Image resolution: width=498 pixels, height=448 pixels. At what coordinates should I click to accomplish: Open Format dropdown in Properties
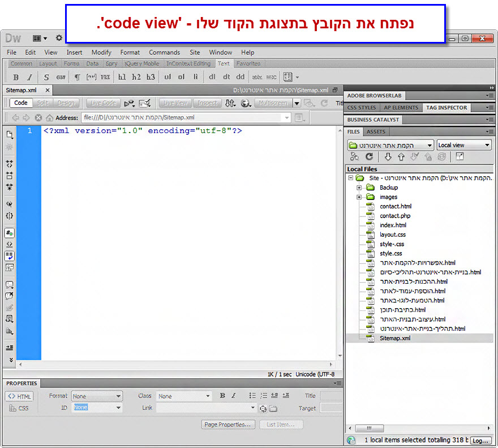click(x=97, y=396)
